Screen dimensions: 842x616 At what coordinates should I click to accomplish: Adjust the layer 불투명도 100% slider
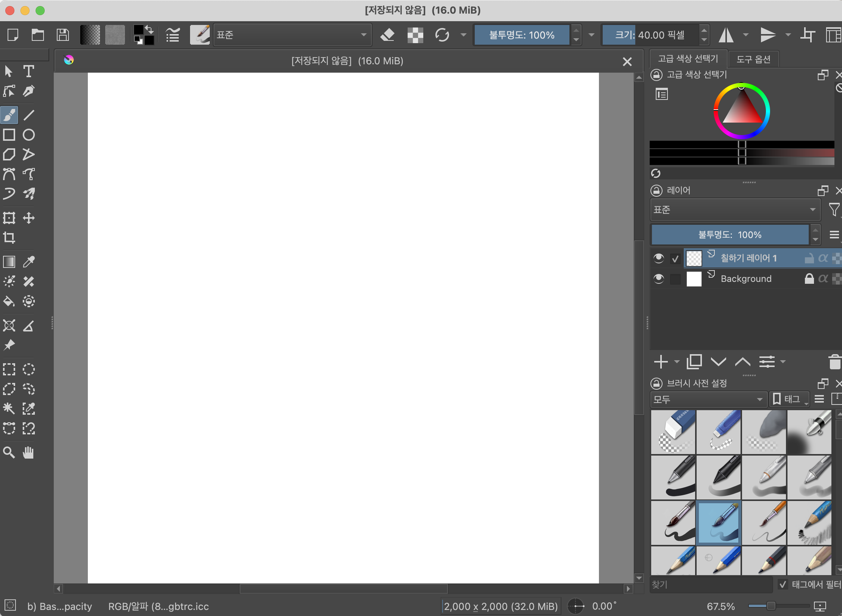tap(730, 235)
